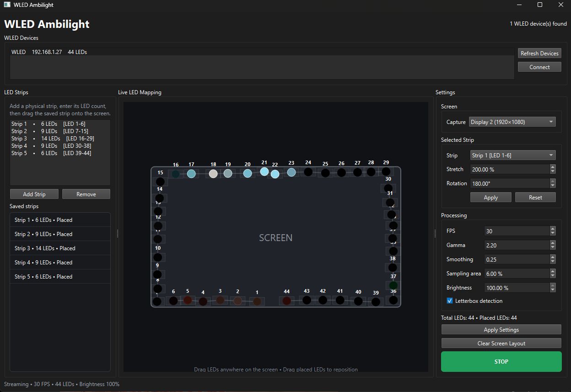The width and height of the screenshot is (571, 392).
Task: Click the Refresh Devices button
Action: pos(539,54)
